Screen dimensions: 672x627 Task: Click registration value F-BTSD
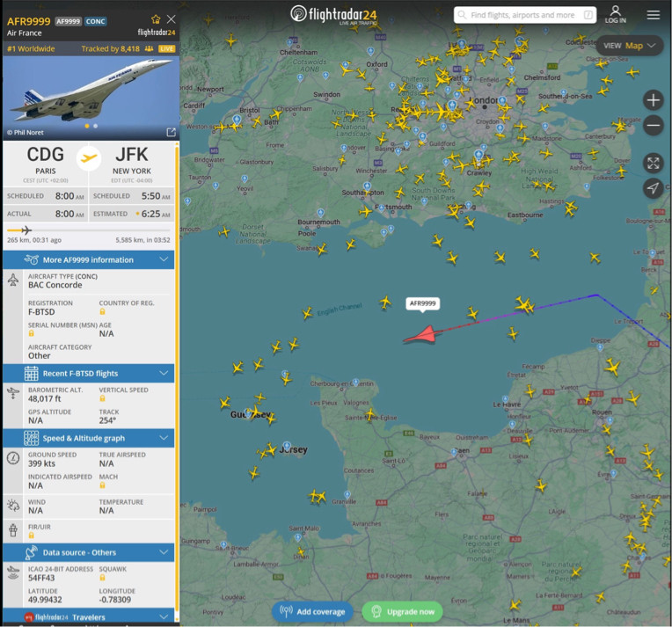point(41,312)
